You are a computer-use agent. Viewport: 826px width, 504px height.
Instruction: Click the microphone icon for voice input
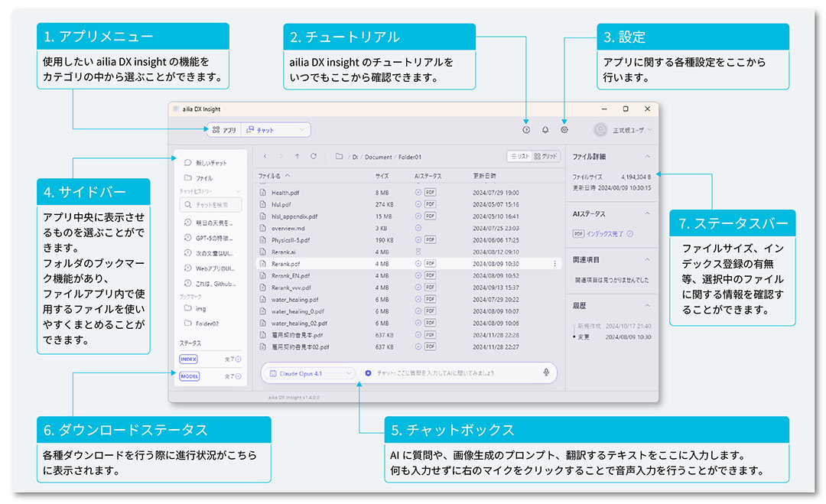tap(546, 372)
